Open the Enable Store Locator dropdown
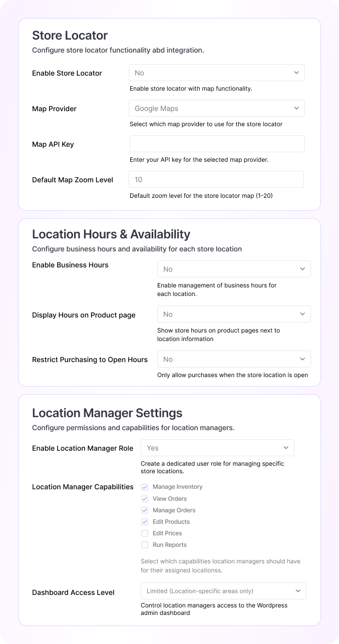This screenshot has height=644, width=339. pyautogui.click(x=217, y=73)
